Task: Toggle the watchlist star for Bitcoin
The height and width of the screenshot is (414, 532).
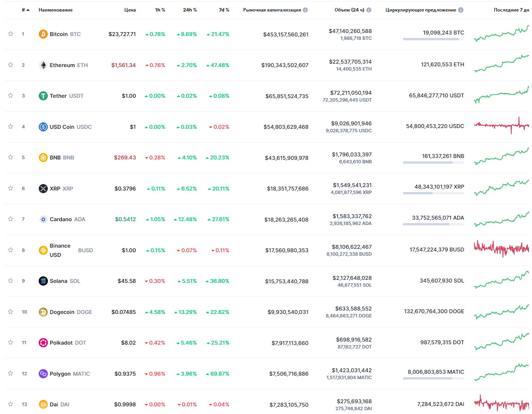Action: [x=11, y=34]
